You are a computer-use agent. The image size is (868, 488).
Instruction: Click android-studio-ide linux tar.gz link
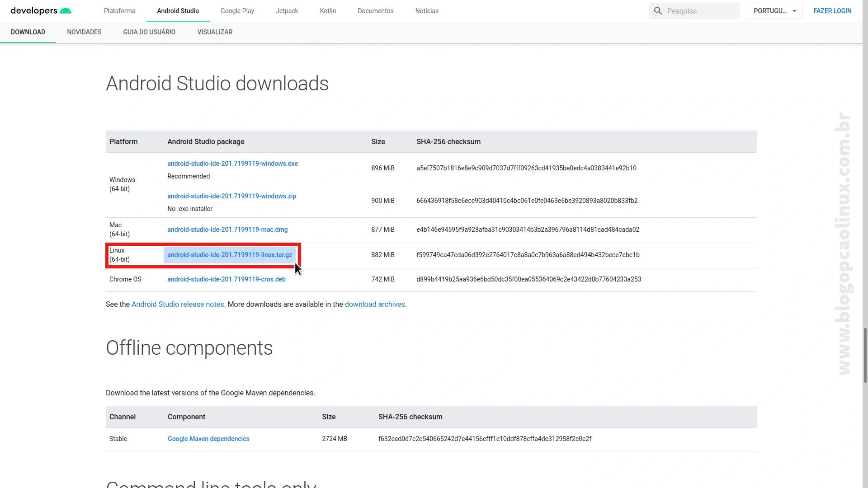(230, 254)
